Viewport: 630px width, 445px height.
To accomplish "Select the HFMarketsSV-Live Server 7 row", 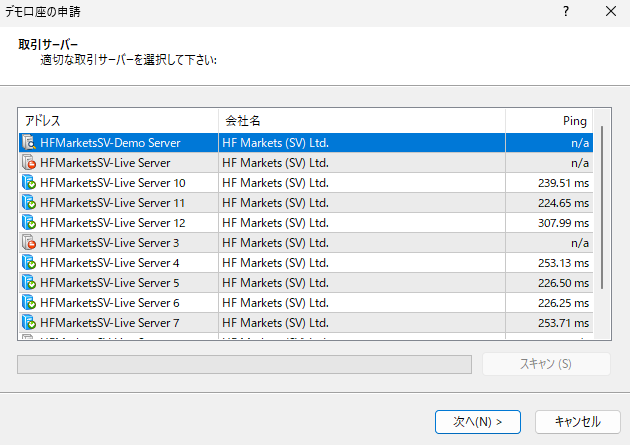I will click(306, 323).
